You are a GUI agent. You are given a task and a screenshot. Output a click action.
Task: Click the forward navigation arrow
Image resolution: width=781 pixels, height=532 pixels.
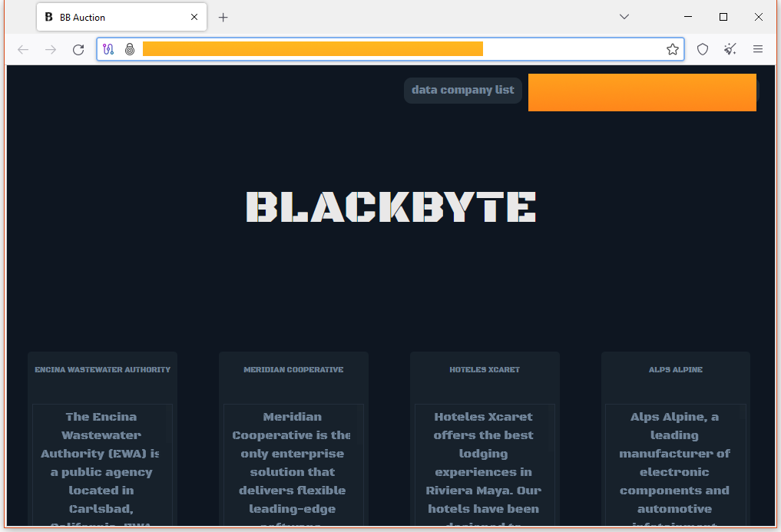[x=50, y=48]
